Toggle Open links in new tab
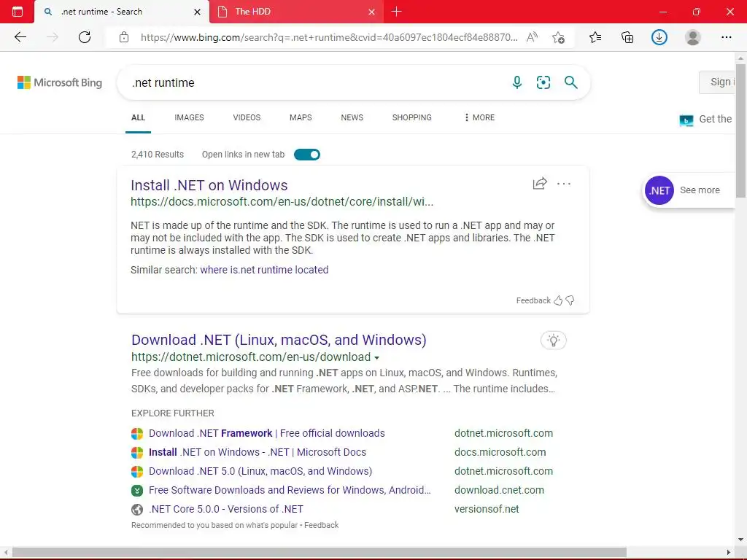Image resolution: width=747 pixels, height=560 pixels. pyautogui.click(x=307, y=155)
